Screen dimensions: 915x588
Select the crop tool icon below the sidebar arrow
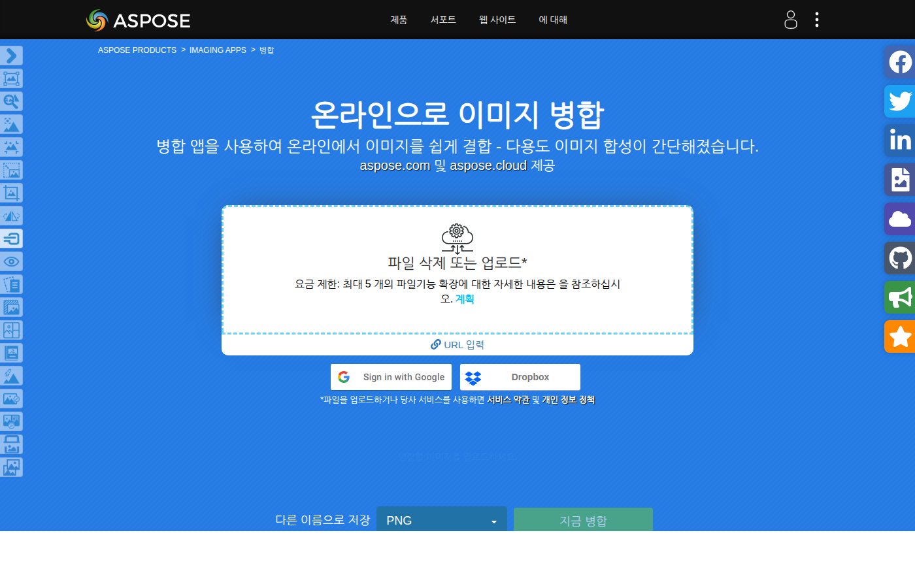tap(11, 78)
